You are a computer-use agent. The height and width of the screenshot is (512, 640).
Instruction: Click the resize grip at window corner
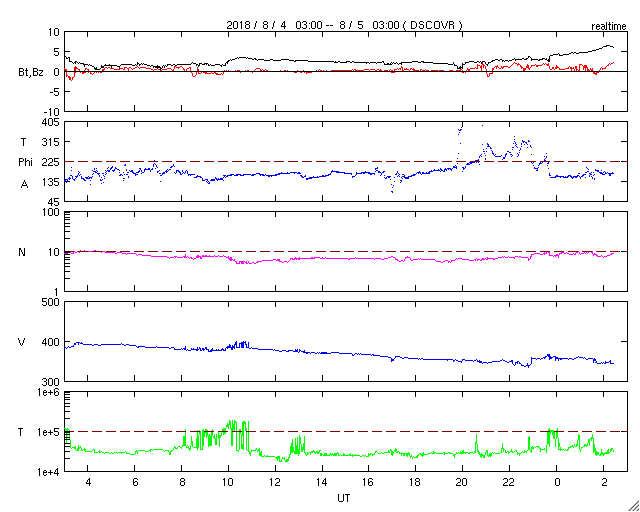633,505
